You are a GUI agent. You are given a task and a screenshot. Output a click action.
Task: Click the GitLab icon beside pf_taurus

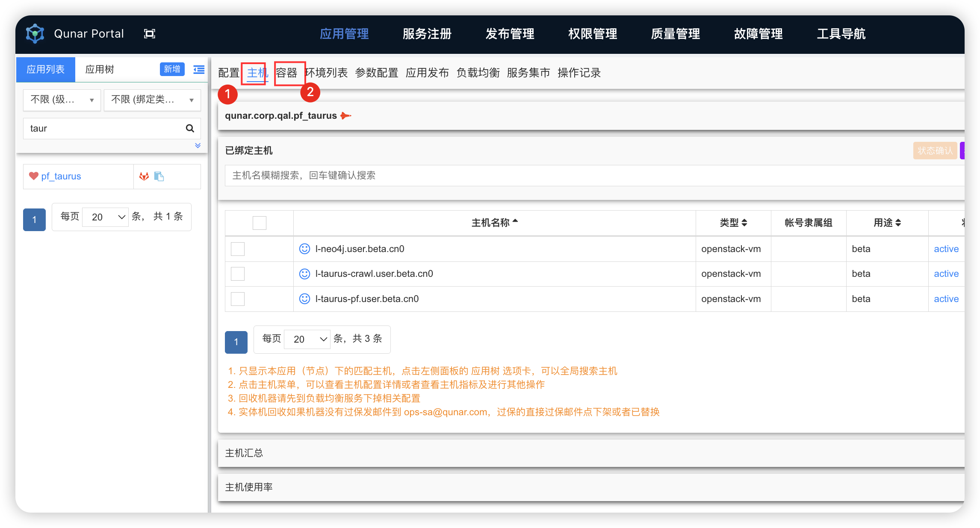(x=144, y=176)
